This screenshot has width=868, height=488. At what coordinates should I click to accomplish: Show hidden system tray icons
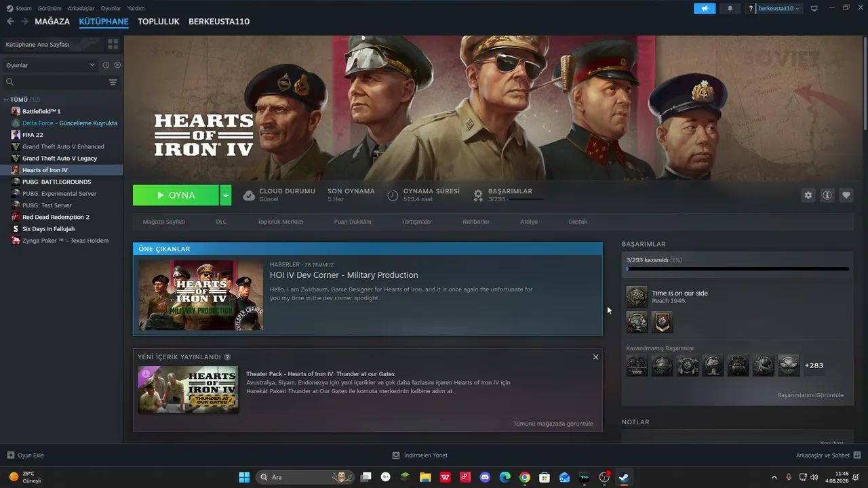click(774, 477)
